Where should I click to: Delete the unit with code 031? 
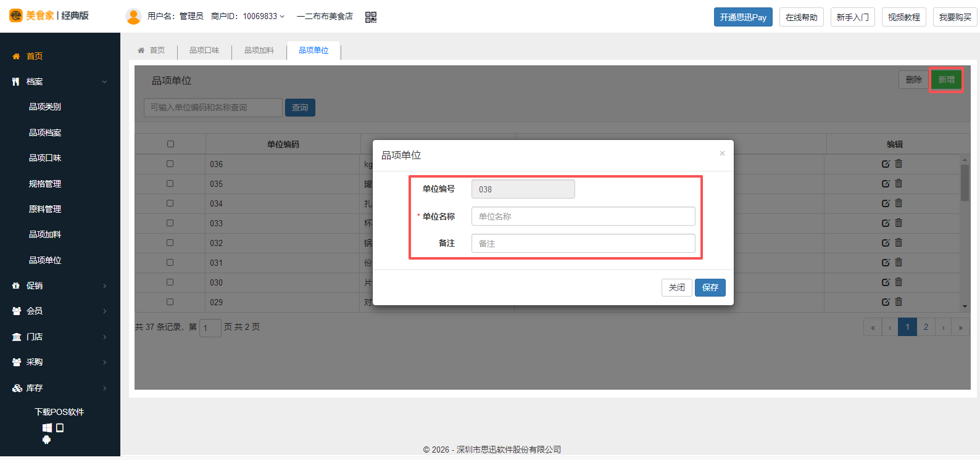coord(899,262)
